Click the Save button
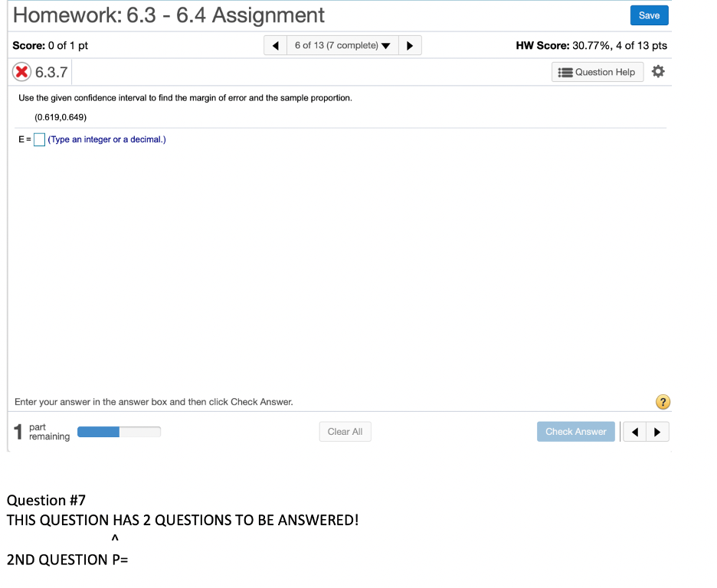The height and width of the screenshot is (588, 717). coord(649,15)
